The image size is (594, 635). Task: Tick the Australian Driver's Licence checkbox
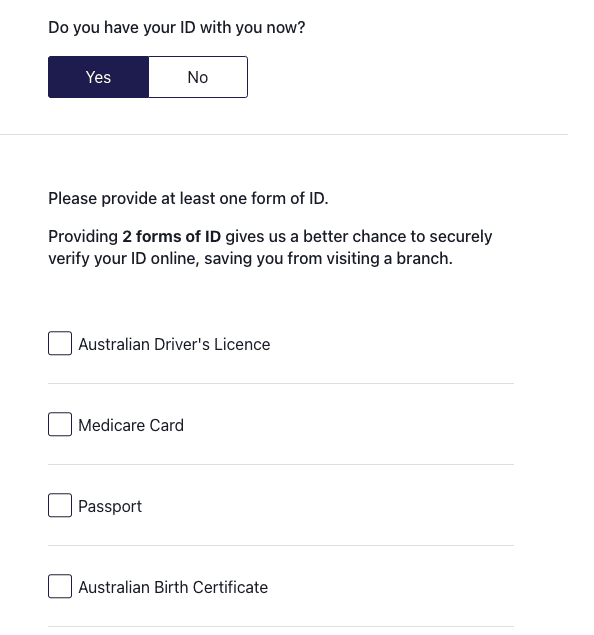click(60, 343)
